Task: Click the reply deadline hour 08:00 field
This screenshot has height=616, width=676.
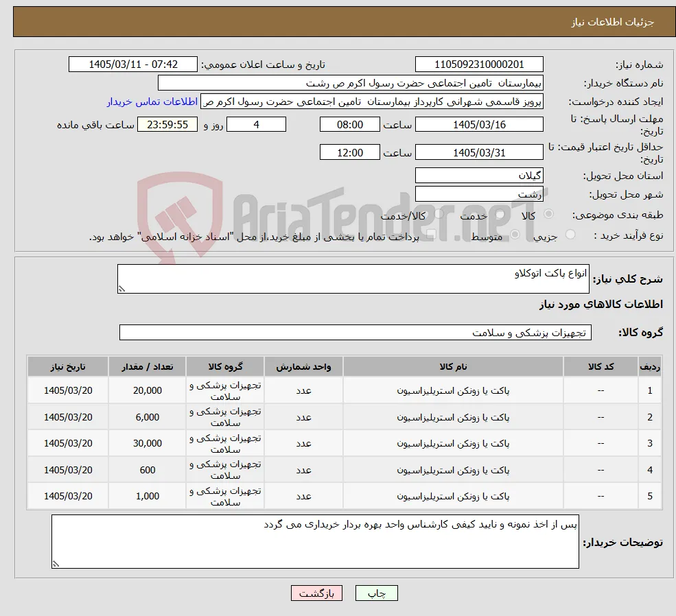Action: point(349,124)
